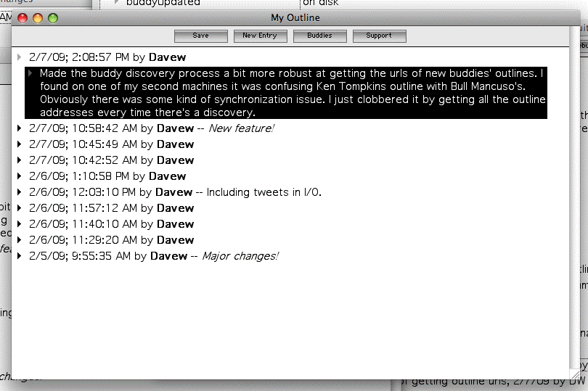Click the Save button

(201, 36)
